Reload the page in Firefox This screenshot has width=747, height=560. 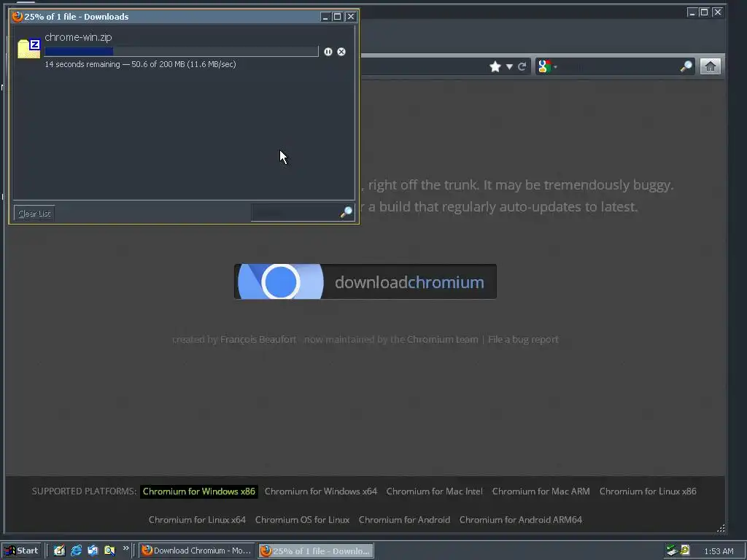pos(522,66)
